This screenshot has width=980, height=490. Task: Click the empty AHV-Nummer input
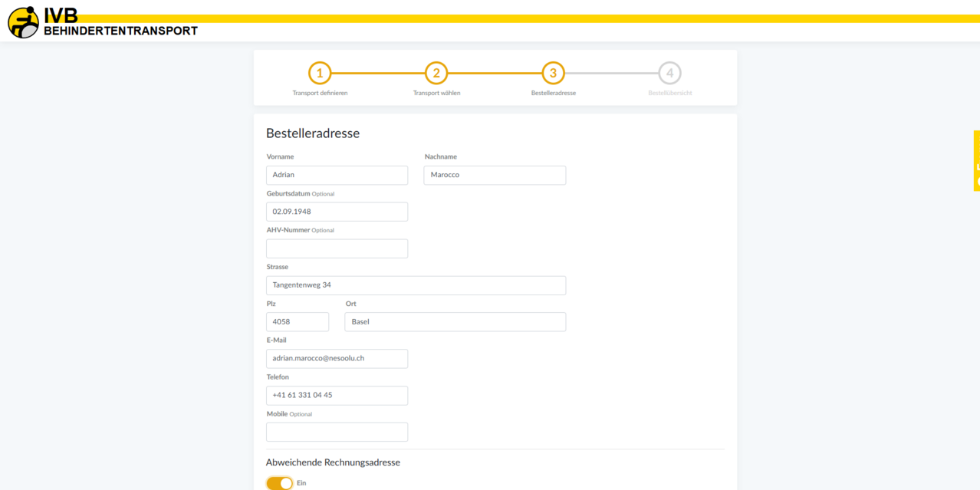pos(337,248)
